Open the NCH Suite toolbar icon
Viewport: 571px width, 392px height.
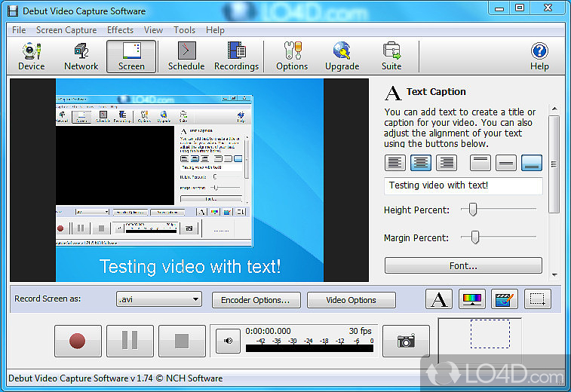click(391, 57)
